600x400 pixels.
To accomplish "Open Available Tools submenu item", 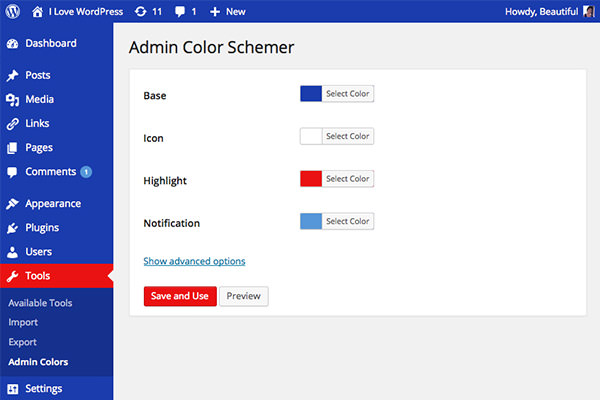I will [x=40, y=303].
